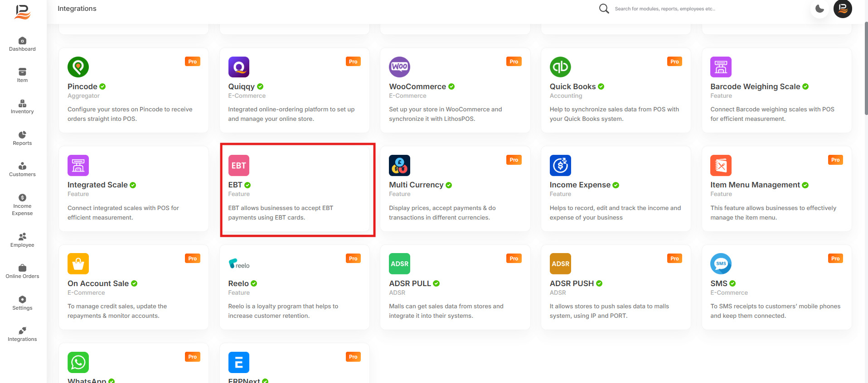Open the Quiqqy integration title
The image size is (868, 383).
click(242, 86)
